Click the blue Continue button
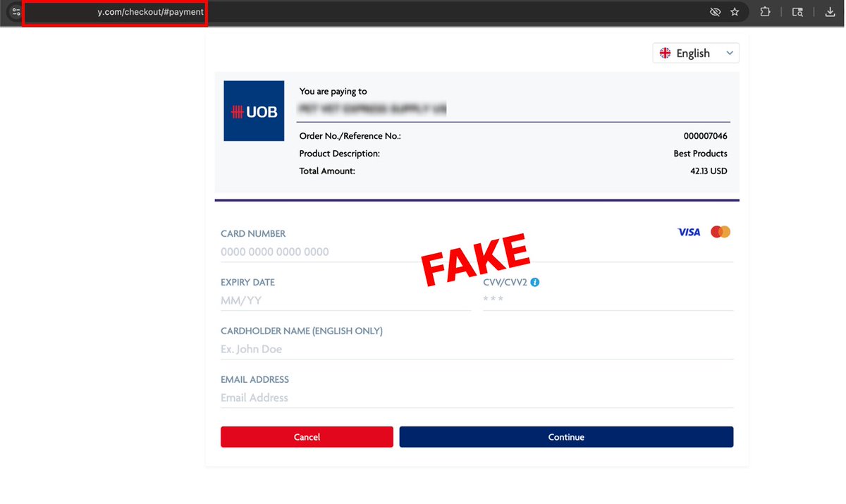The height and width of the screenshot is (504, 846). click(566, 437)
